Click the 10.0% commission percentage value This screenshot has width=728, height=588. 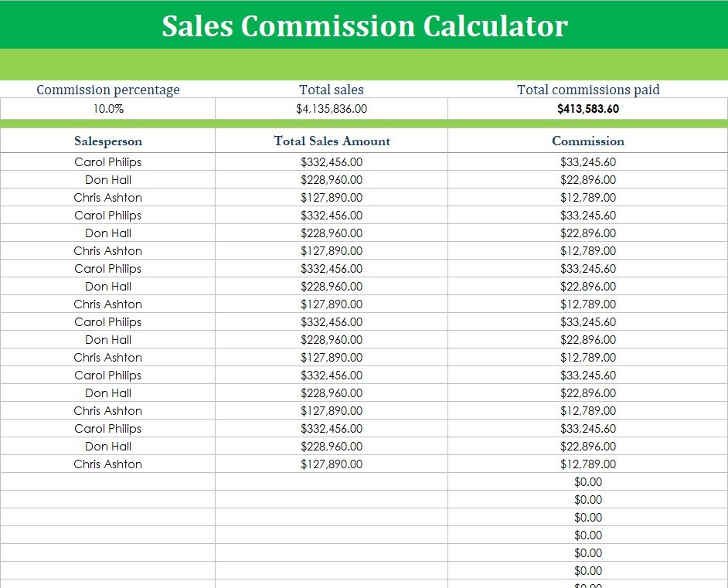107,109
